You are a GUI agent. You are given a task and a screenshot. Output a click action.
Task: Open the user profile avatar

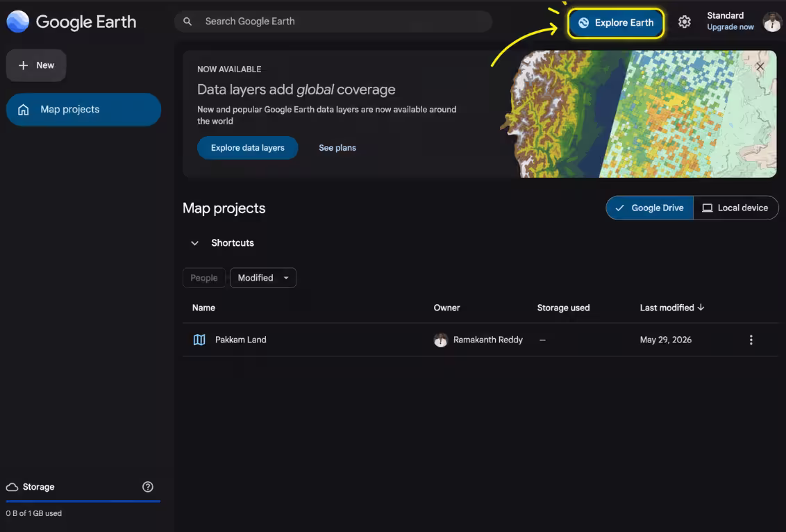[773, 22]
